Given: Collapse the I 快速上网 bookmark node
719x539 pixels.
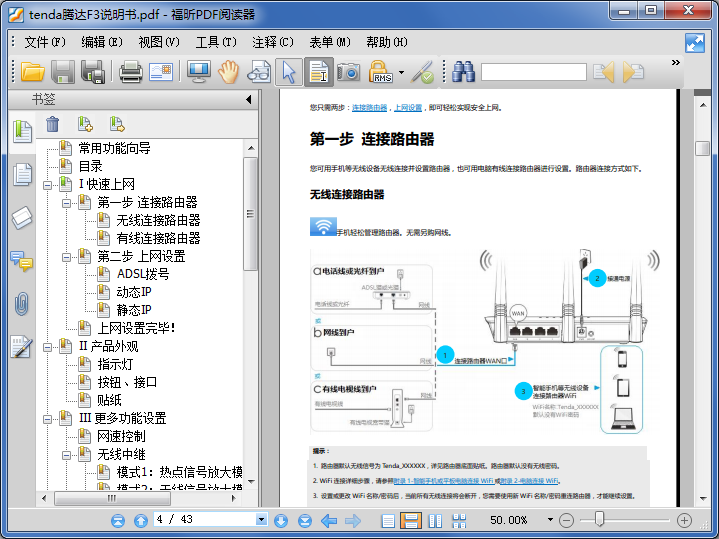Looking at the screenshot, I should (x=47, y=185).
